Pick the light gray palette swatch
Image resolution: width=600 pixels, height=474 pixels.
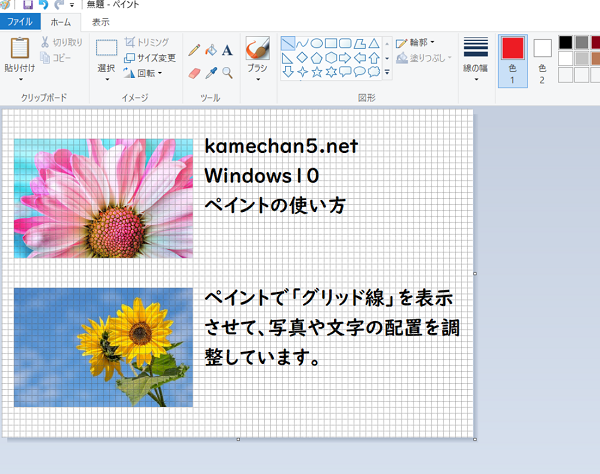coord(582,59)
